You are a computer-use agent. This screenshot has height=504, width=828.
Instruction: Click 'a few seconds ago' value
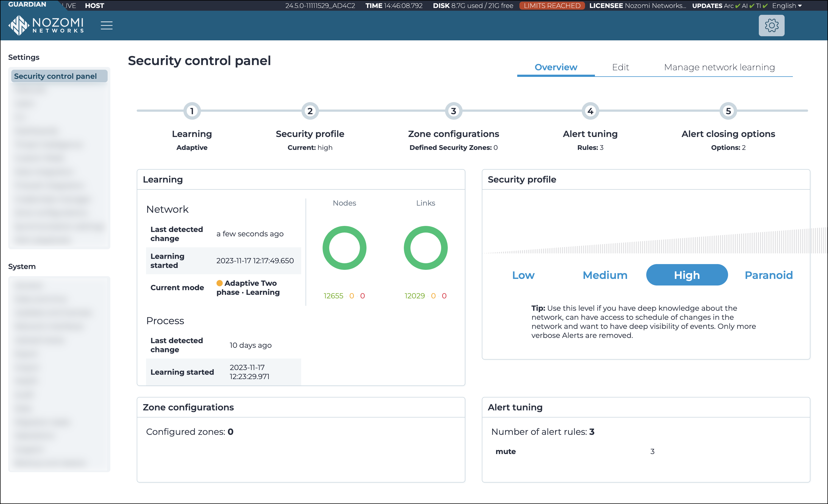(x=250, y=234)
